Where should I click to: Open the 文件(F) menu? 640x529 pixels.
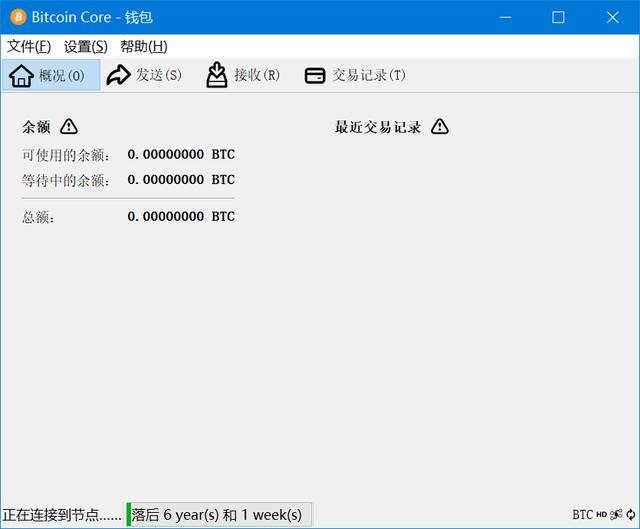(x=29, y=47)
